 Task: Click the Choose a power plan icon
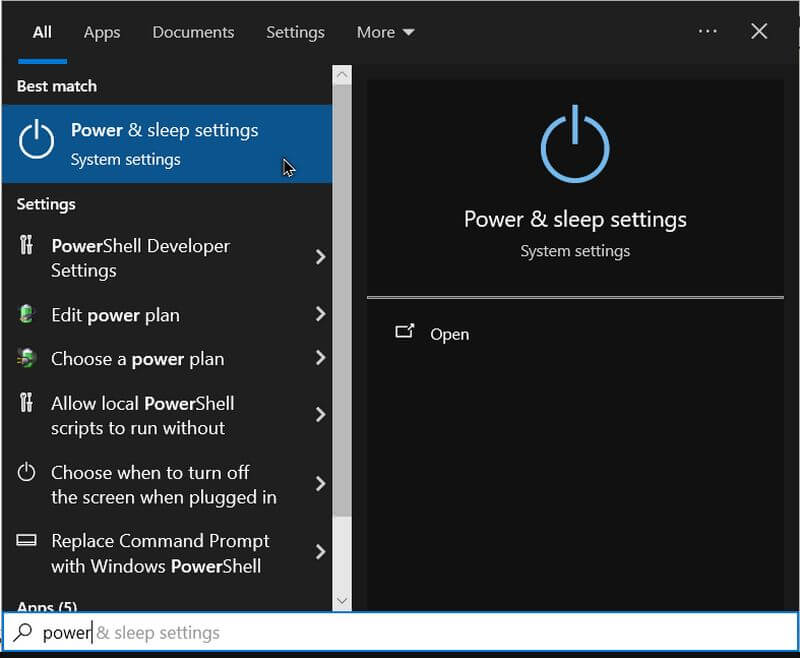[27, 359]
